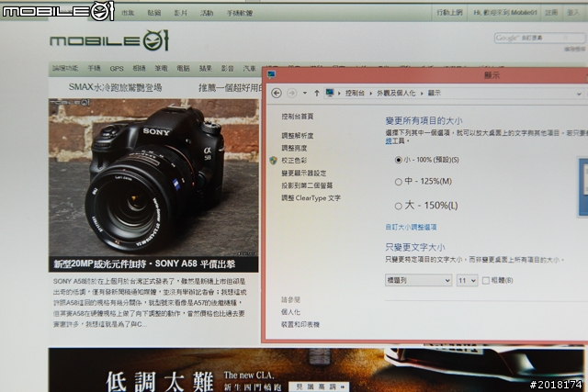Open the 論壇功能 tab on Mobile01 nav bar
Viewport: 588px width, 392px height.
65,68
